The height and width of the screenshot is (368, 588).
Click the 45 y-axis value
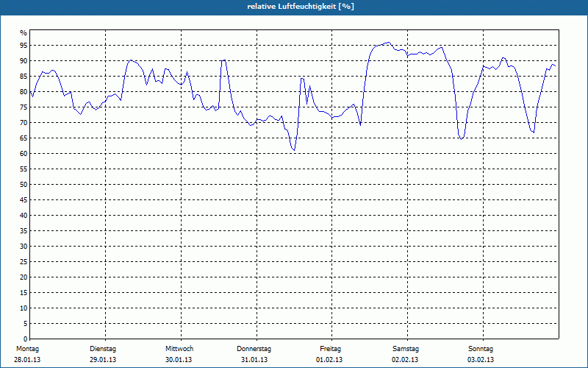pos(24,199)
